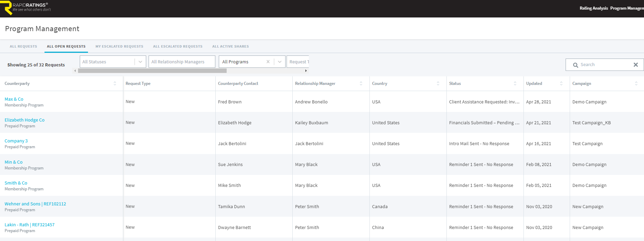Click country cell 'Canada'
This screenshot has width=644, height=241.
[380, 207]
